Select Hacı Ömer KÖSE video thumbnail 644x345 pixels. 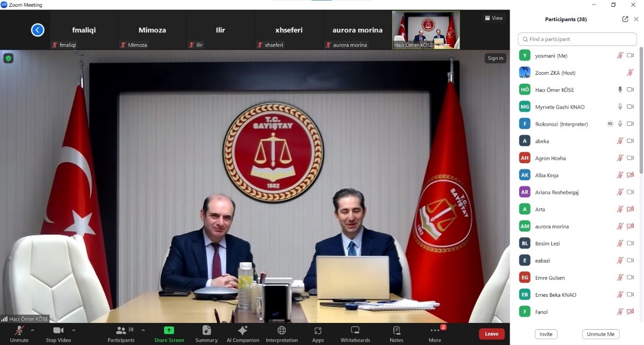426,30
